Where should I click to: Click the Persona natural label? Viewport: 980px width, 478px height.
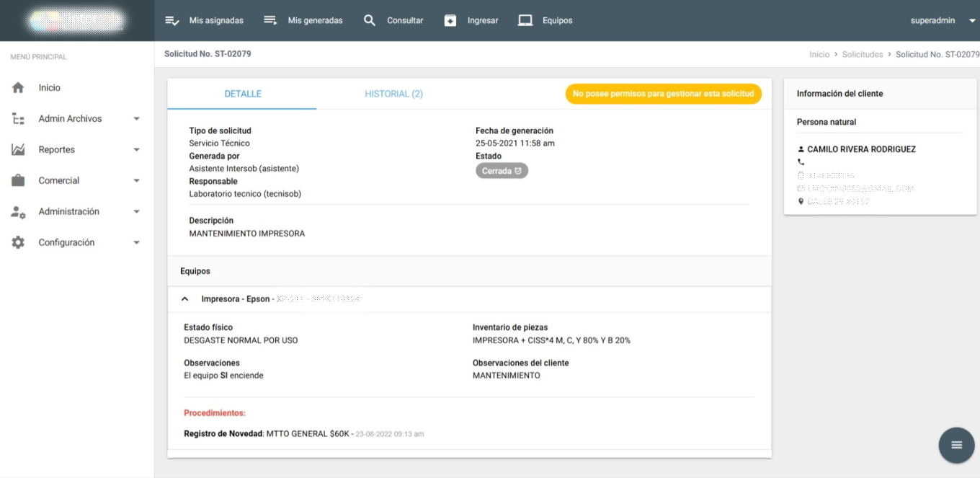coord(827,122)
